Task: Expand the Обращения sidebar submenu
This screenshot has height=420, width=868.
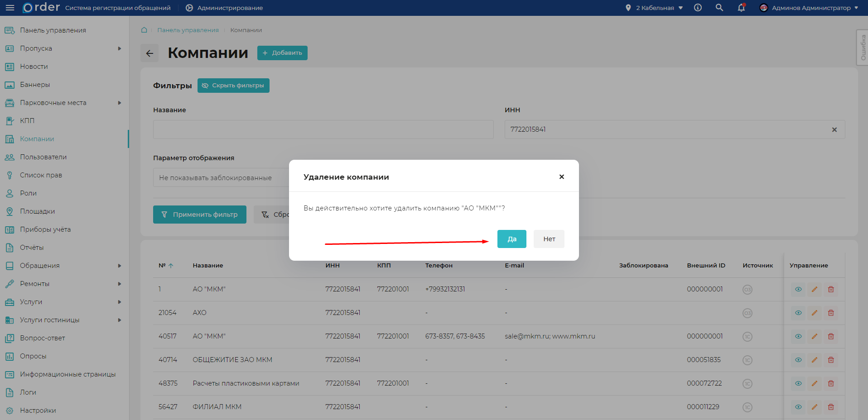Action: [x=120, y=266]
